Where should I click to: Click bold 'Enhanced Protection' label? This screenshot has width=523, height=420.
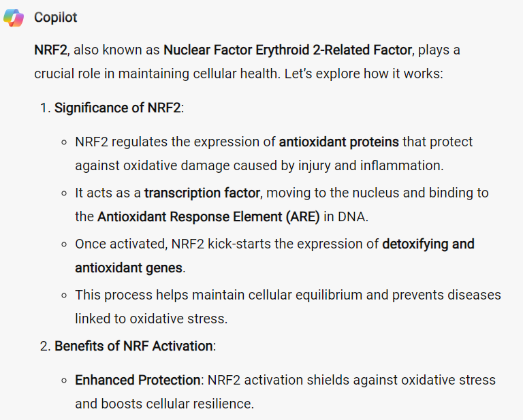click(138, 380)
